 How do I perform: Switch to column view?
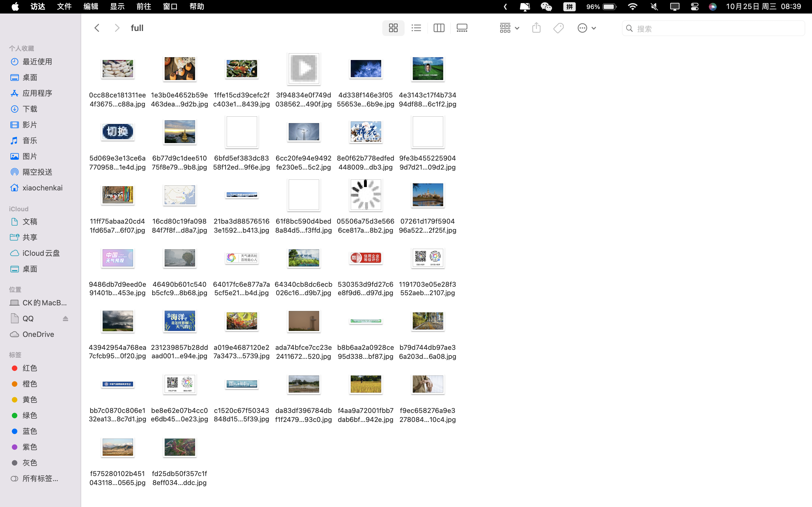(438, 28)
